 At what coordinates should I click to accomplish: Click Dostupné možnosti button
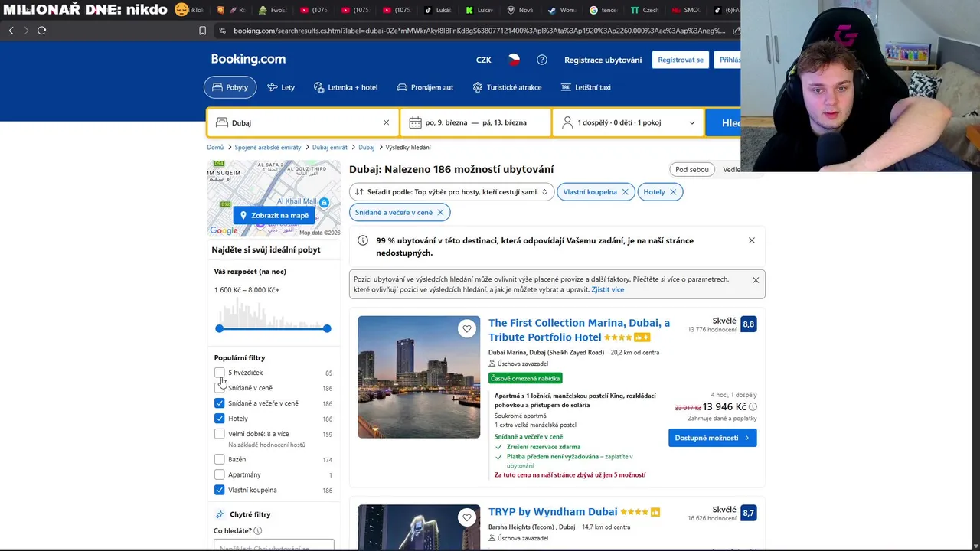(712, 438)
